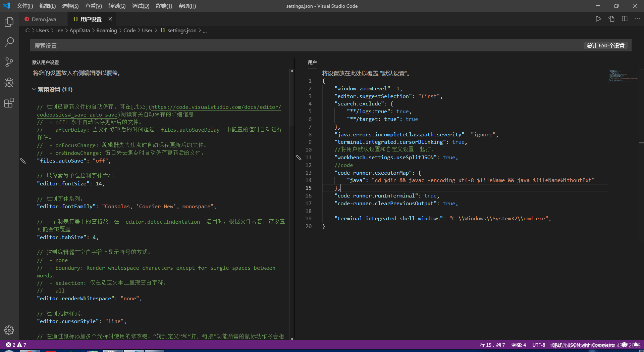
Task: Click the "java.errors.incompleteClasspath.severity" line
Action: click(416, 135)
